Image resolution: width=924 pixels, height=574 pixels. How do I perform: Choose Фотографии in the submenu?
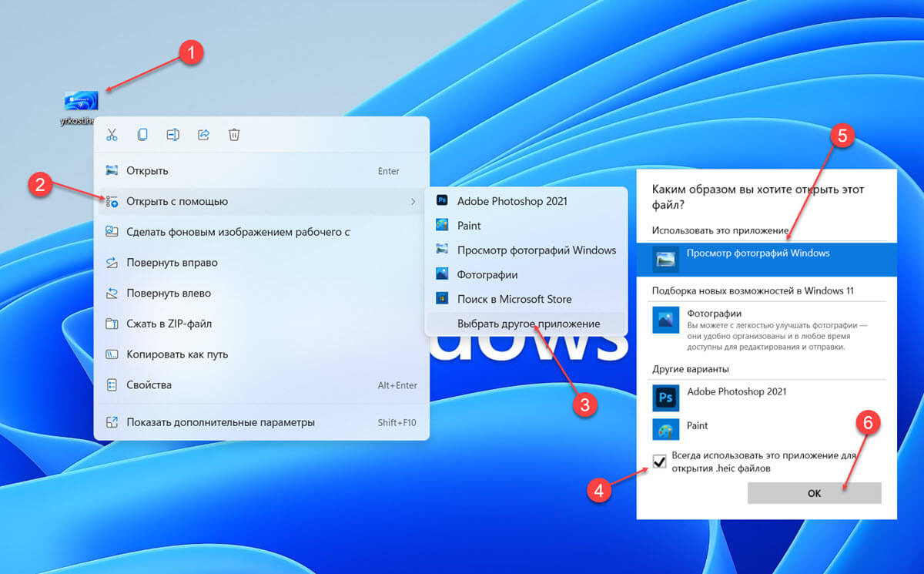[526, 274]
